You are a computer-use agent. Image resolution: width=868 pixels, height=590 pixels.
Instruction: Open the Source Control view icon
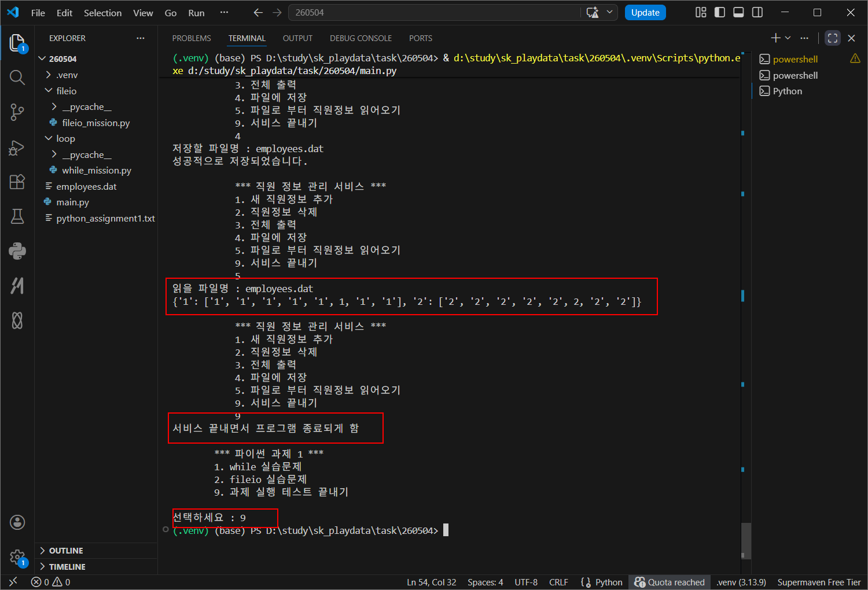pos(17,112)
